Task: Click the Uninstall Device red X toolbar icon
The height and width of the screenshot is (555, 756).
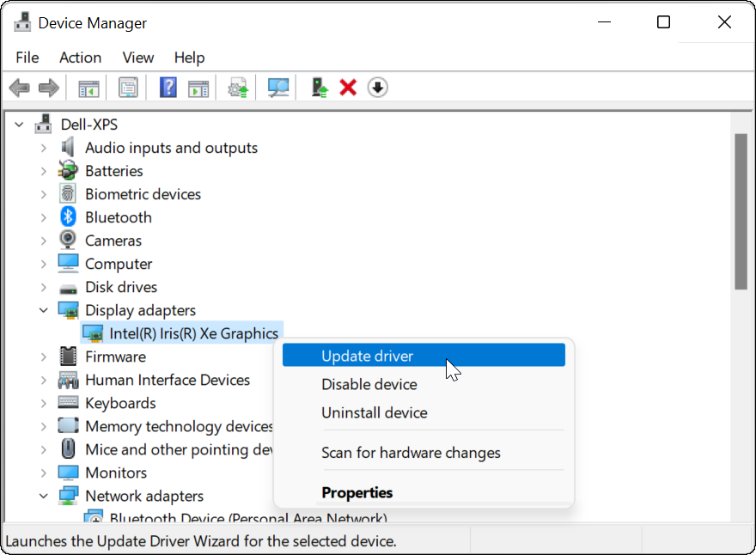Action: pyautogui.click(x=347, y=87)
